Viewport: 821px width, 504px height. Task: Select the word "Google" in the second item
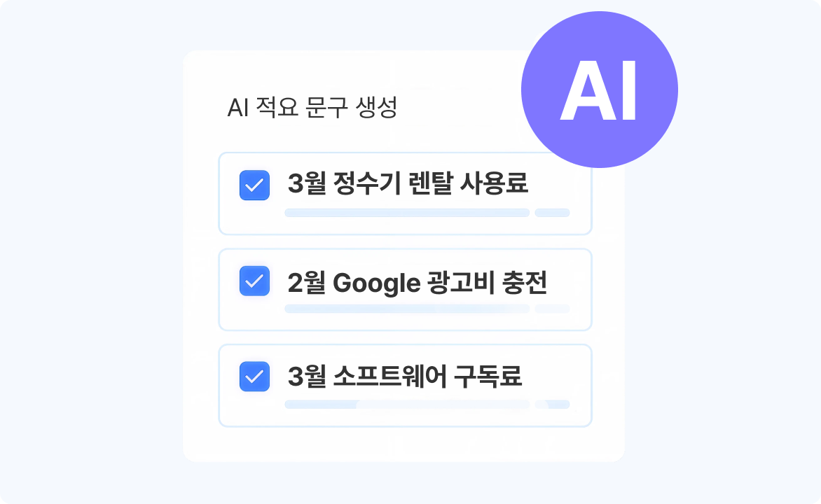pos(375,283)
